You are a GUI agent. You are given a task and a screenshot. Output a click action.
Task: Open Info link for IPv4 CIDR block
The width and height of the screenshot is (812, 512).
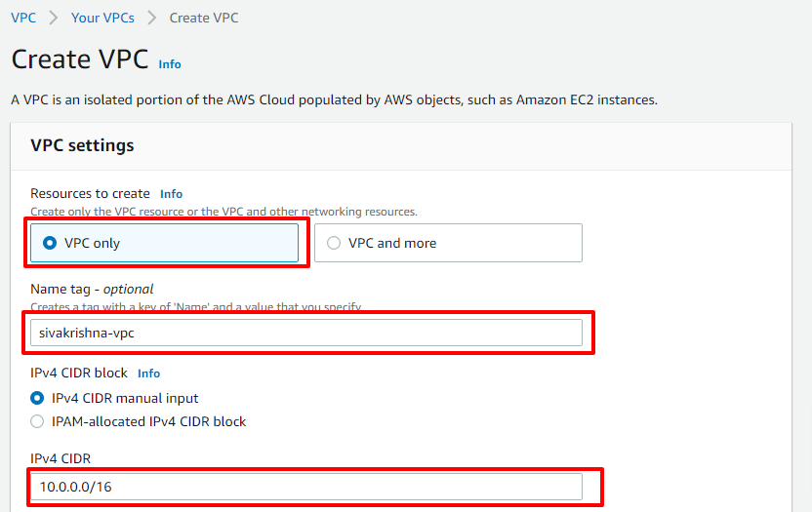click(148, 374)
